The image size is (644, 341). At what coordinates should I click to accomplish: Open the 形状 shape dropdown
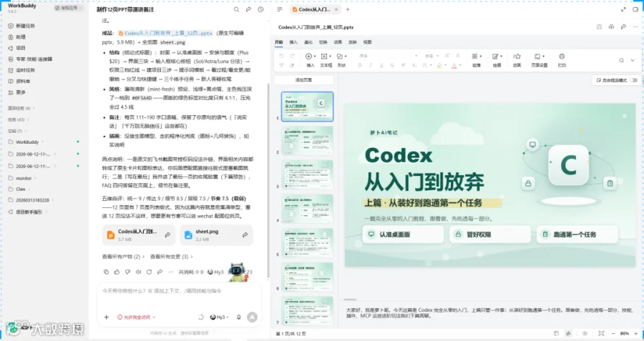(x=341, y=60)
